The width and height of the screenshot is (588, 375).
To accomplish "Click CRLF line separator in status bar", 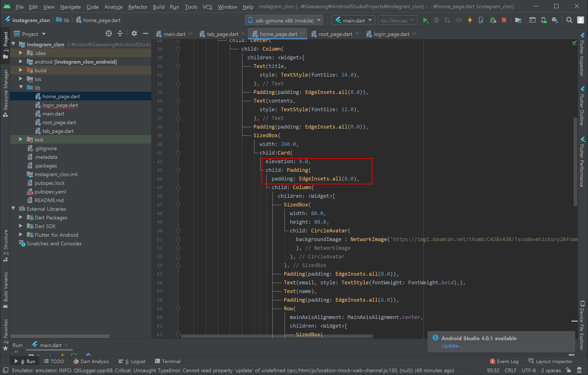I will coord(510,370).
